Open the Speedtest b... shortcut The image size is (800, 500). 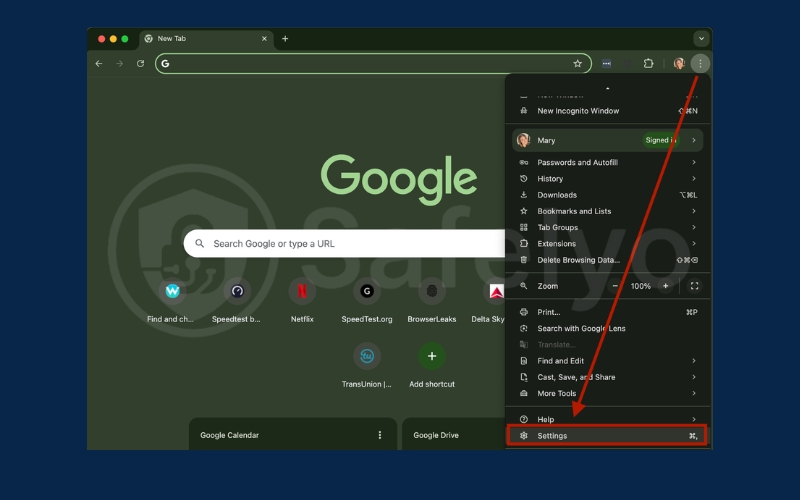click(237, 301)
